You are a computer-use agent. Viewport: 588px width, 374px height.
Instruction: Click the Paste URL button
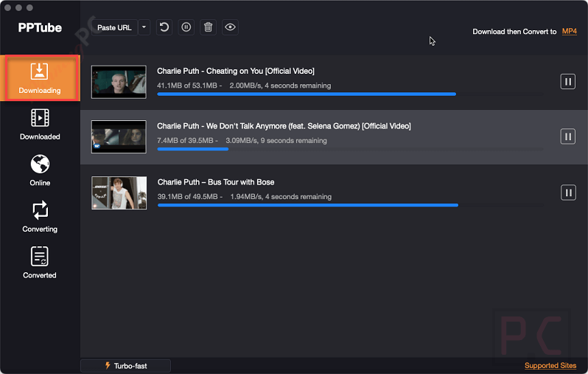tap(114, 27)
